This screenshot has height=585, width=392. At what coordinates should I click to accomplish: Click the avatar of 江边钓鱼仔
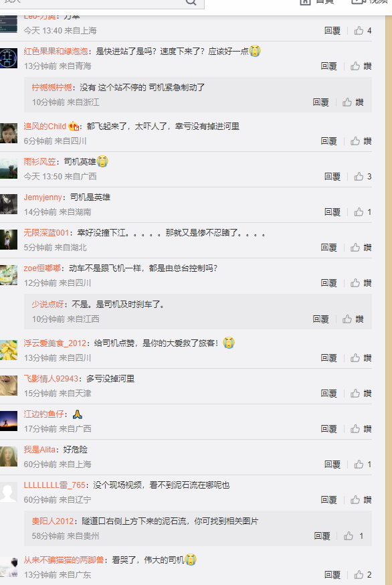[9, 421]
